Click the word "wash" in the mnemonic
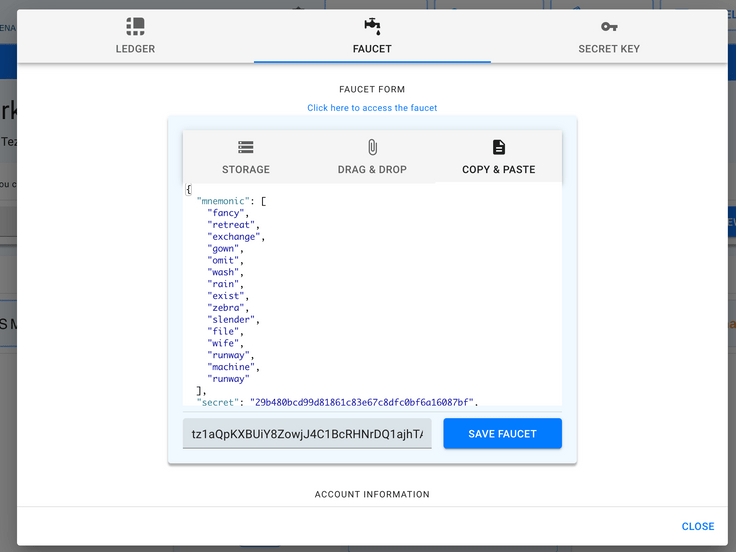 tap(223, 272)
